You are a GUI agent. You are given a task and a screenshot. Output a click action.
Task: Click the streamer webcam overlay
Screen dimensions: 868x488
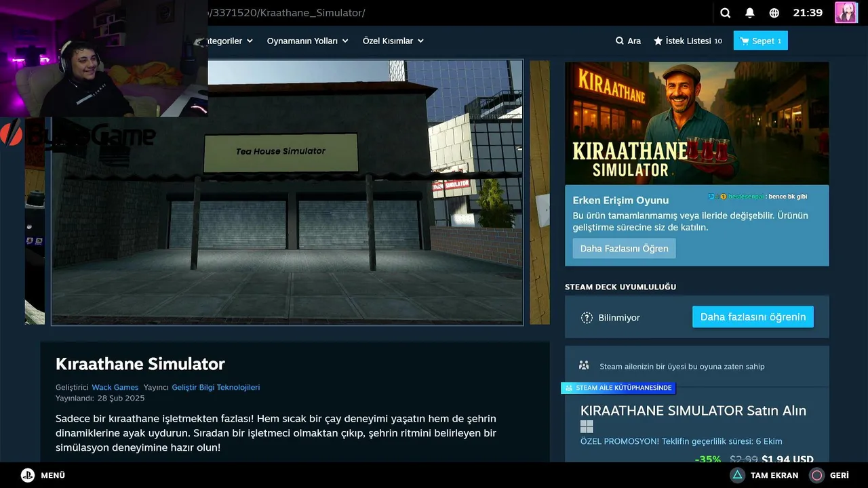[104, 58]
